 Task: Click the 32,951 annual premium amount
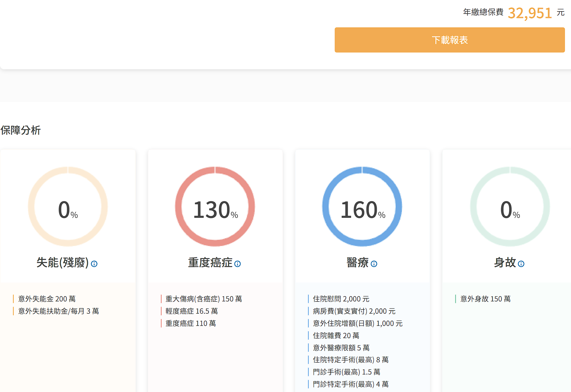coord(530,13)
